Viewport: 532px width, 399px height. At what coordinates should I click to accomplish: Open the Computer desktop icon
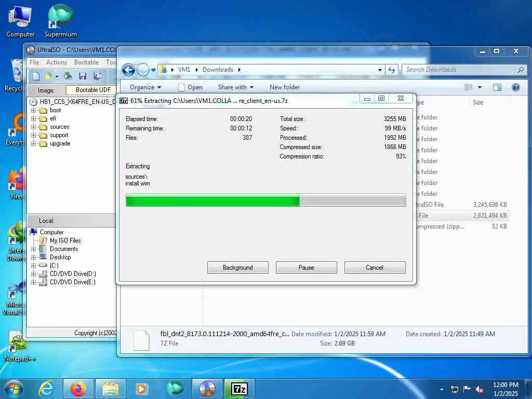pyautogui.click(x=20, y=21)
